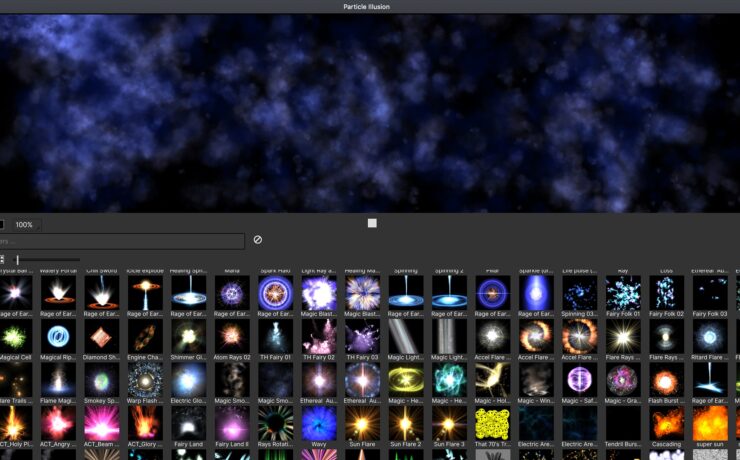The width and height of the screenshot is (740, 460).
Task: Pick the Sun Flare 3 emitter
Action: pyautogui.click(x=449, y=424)
